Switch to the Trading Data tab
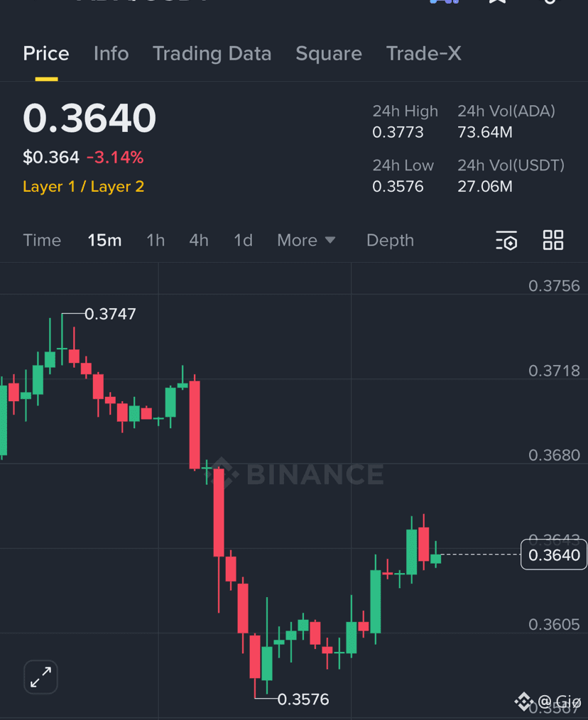The height and width of the screenshot is (720, 588). pos(212,54)
